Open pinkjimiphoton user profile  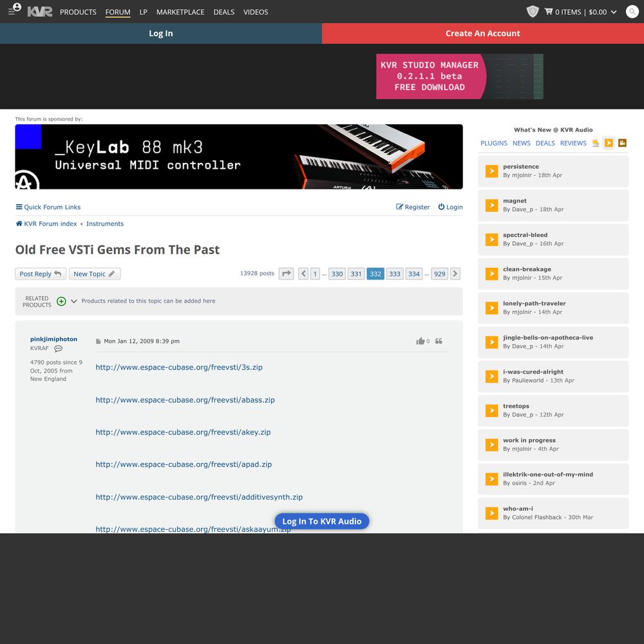53,339
